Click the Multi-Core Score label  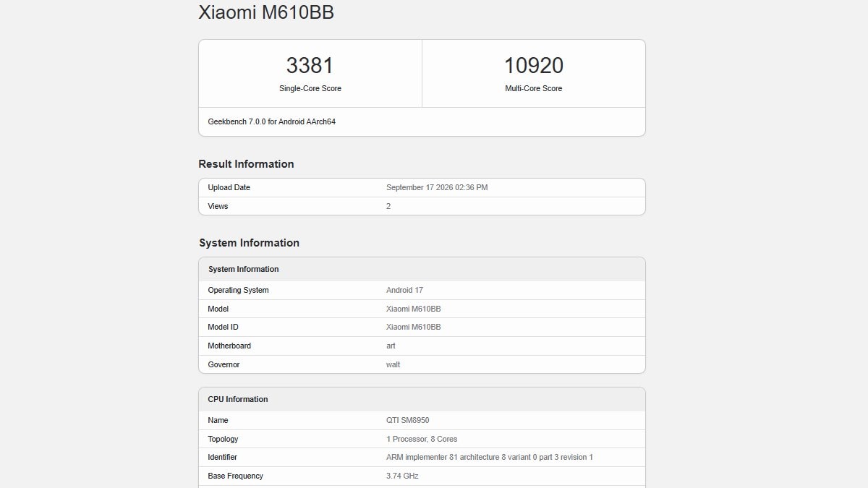[x=534, y=88]
